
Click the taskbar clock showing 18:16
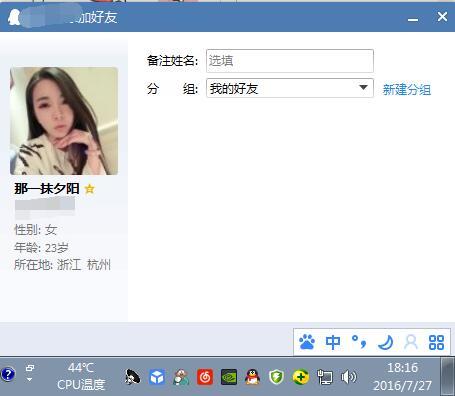[402, 377]
